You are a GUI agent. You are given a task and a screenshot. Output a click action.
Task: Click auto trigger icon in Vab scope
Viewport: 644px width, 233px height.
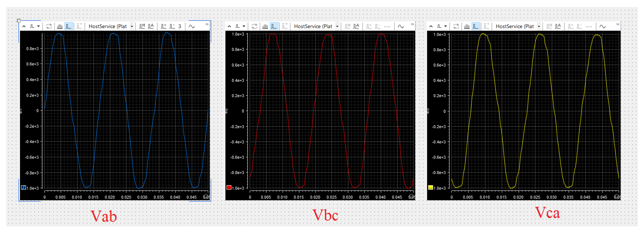(151, 26)
